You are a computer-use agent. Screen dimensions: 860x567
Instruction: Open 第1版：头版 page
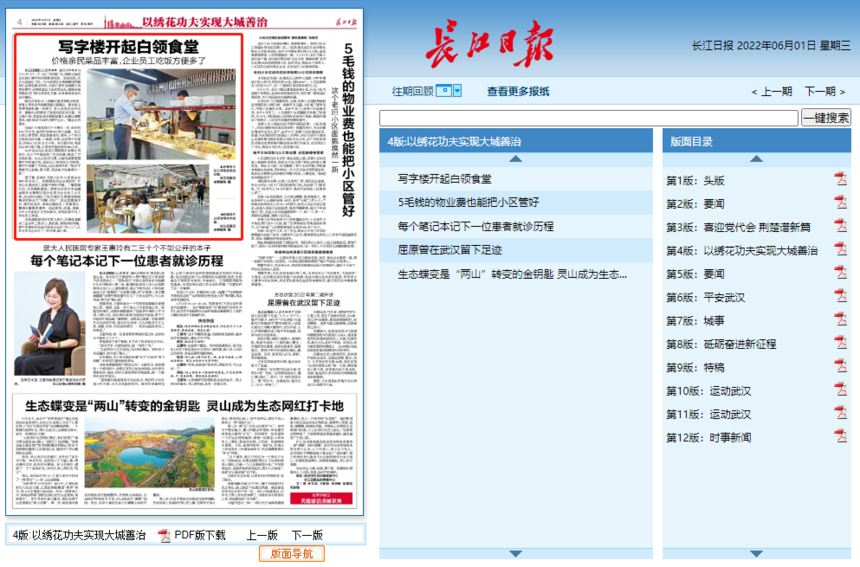click(695, 180)
